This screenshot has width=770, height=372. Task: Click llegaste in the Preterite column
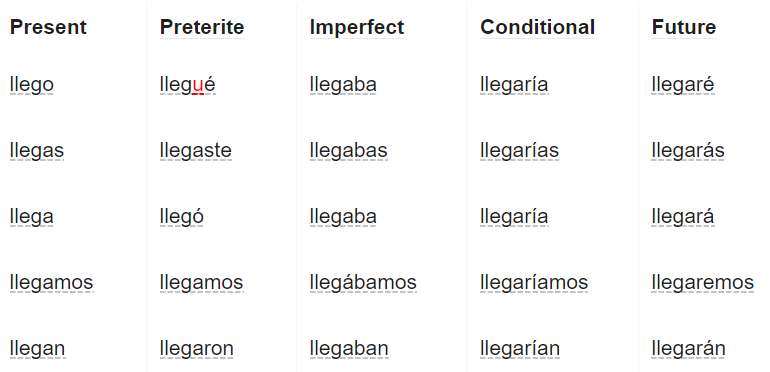pos(195,151)
